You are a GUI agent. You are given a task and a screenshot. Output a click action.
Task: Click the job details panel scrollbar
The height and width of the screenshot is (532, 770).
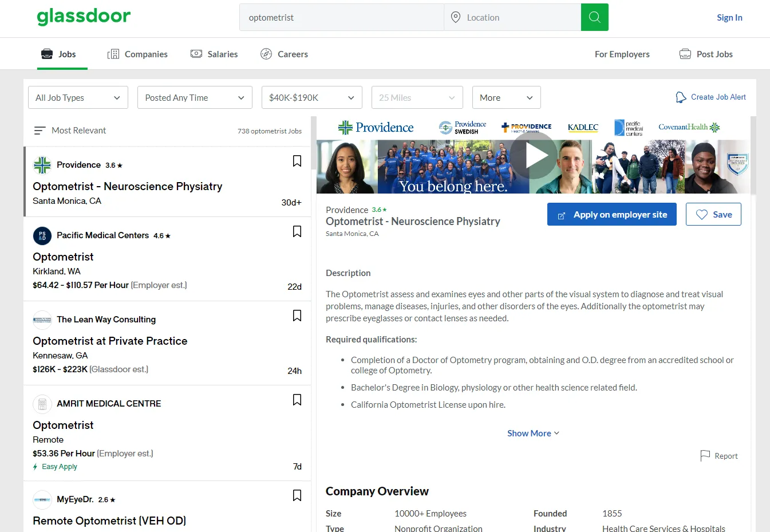point(753,155)
